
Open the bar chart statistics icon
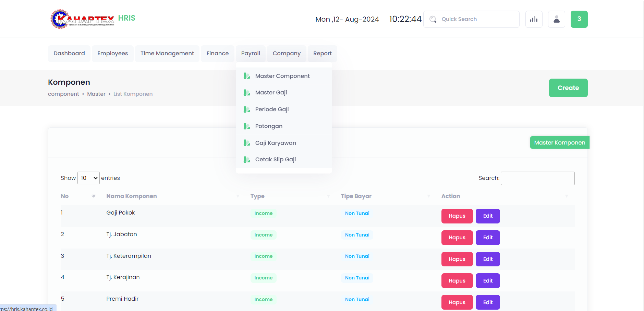coord(534,19)
